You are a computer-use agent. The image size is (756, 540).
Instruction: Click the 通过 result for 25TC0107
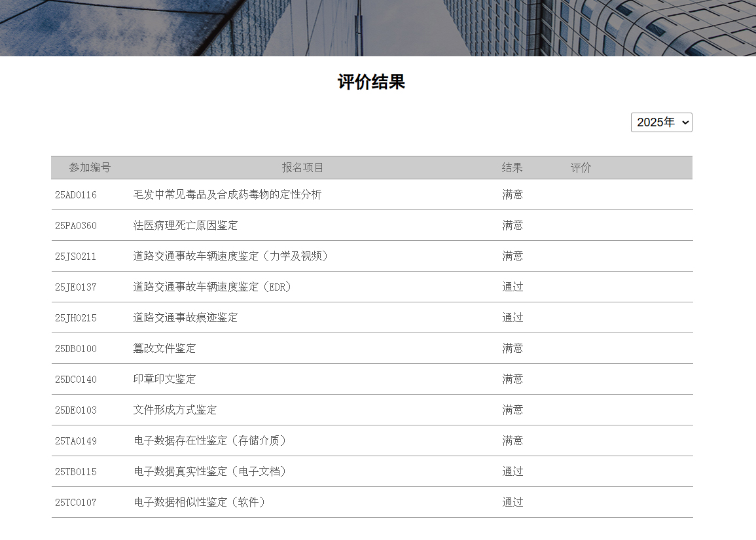[513, 502]
